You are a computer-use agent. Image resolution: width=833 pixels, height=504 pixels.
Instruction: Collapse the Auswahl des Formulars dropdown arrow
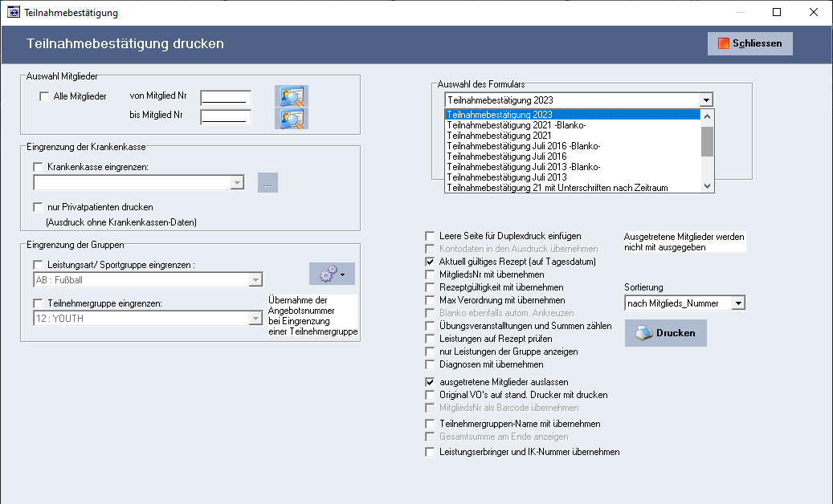705,100
